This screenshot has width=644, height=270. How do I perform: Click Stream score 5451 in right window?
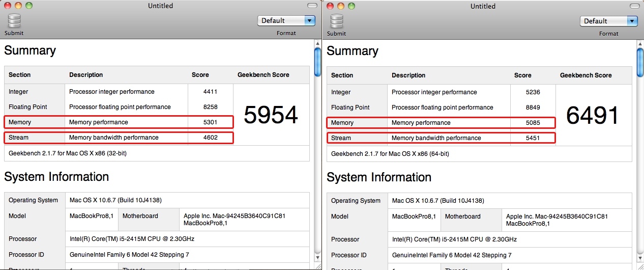[533, 138]
